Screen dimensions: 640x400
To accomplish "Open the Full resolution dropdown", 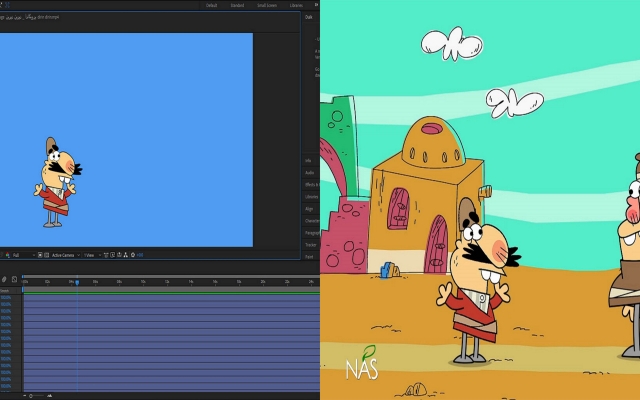I will pos(24,255).
